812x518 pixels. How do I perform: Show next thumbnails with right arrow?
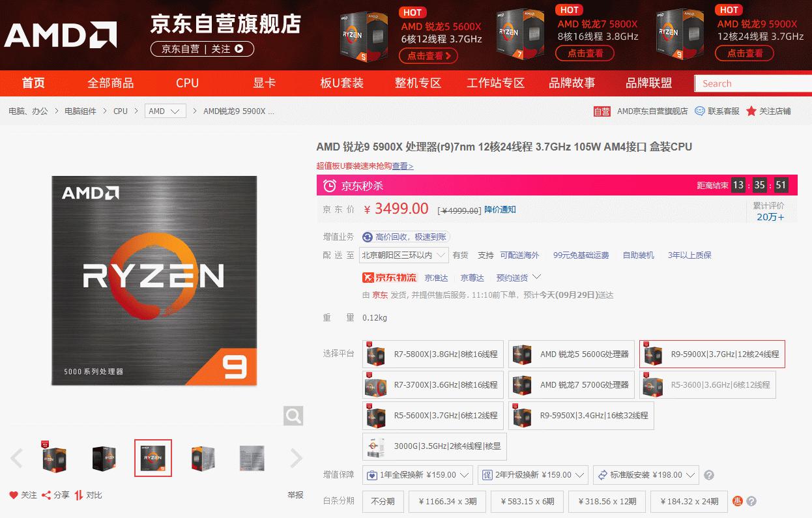[x=297, y=458]
